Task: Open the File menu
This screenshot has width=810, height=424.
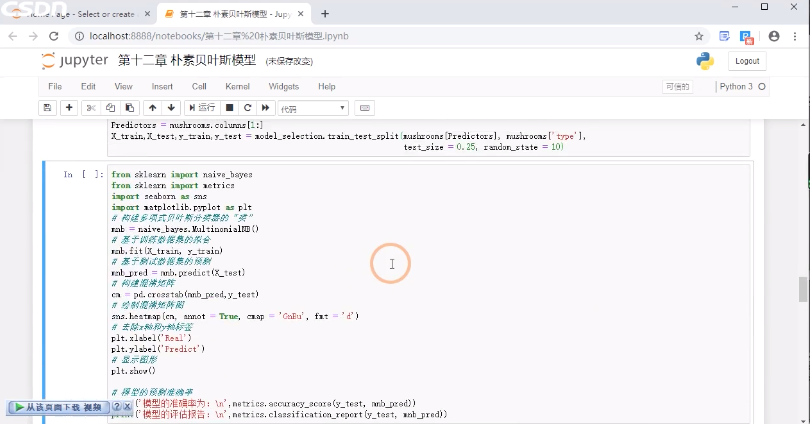Action: click(x=55, y=86)
